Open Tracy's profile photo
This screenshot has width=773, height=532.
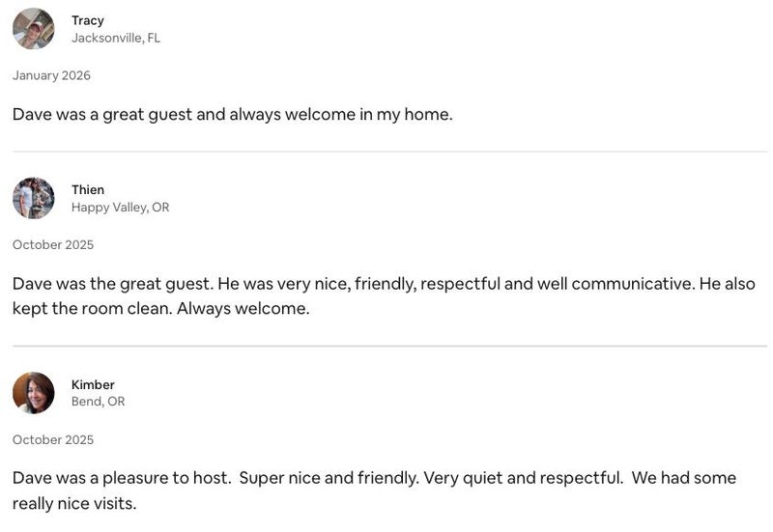click(x=34, y=29)
